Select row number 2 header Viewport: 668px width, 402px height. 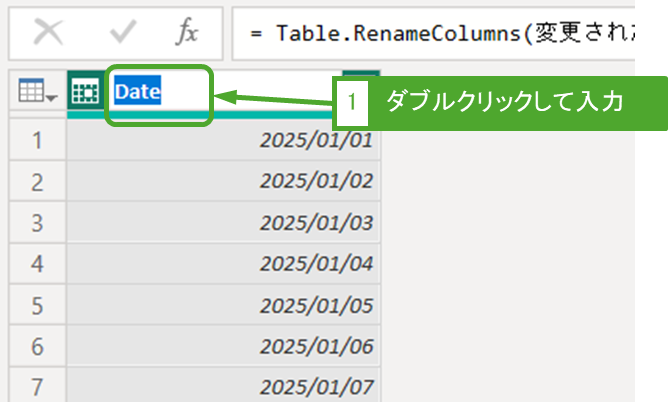click(x=36, y=182)
